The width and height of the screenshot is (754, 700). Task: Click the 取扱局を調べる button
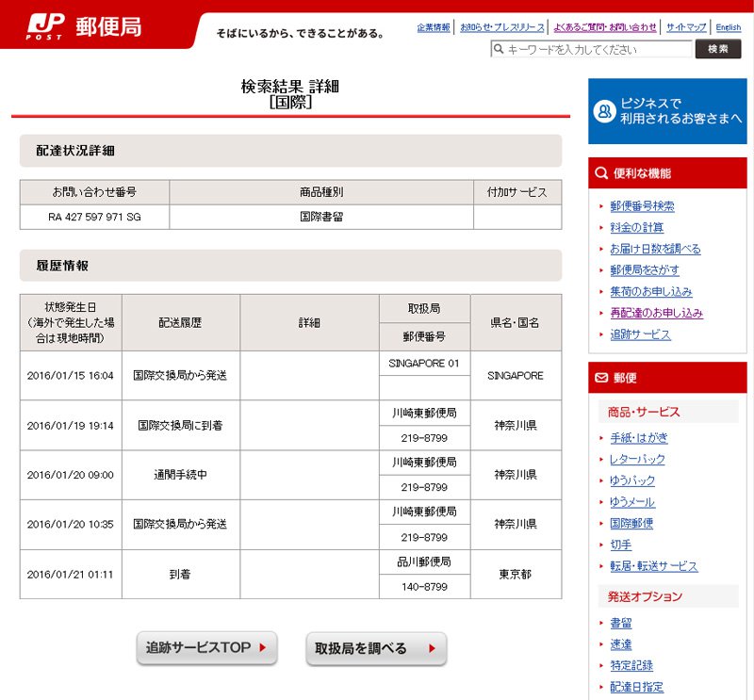[x=376, y=648]
